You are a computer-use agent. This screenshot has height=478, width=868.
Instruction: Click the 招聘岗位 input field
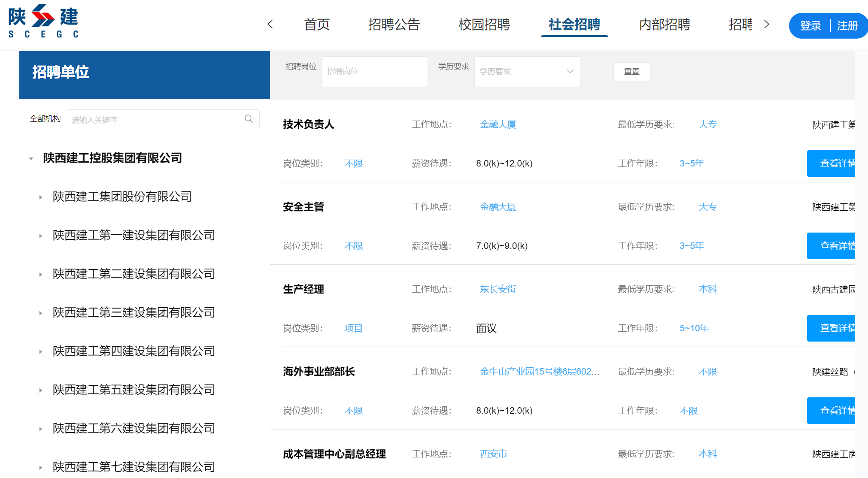pyautogui.click(x=374, y=72)
